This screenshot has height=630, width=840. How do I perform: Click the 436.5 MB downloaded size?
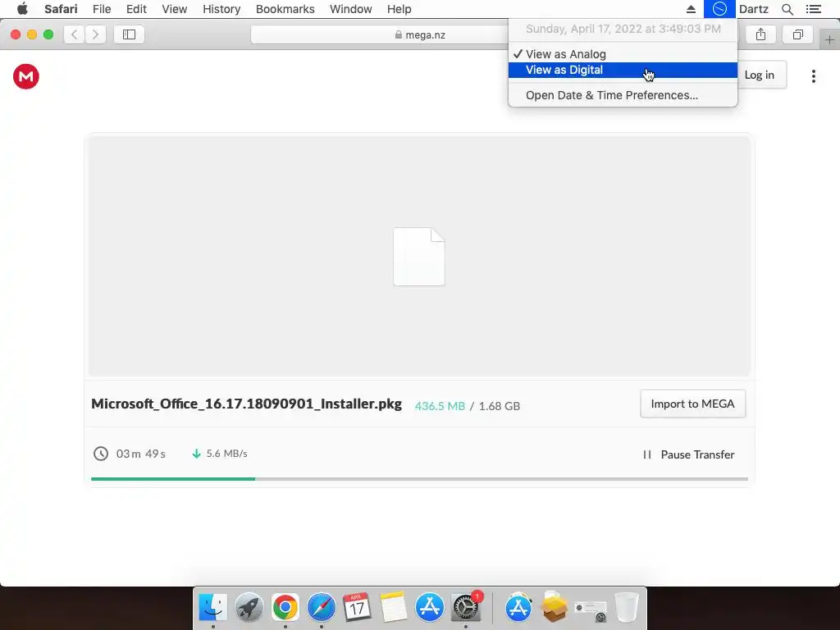(x=440, y=406)
